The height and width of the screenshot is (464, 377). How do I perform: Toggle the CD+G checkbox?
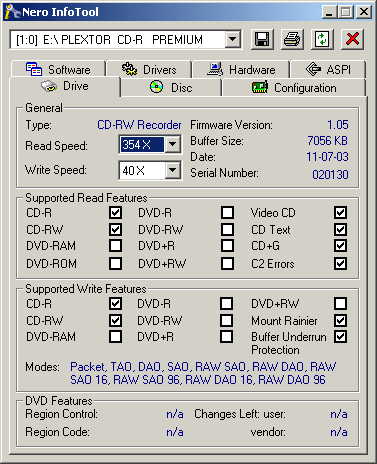click(340, 246)
